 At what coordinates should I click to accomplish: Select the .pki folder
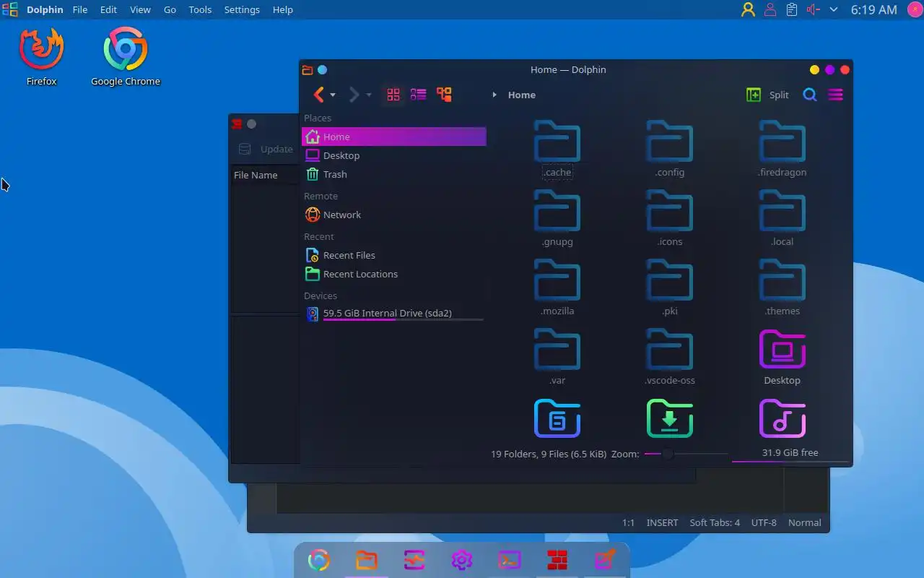pos(670,288)
